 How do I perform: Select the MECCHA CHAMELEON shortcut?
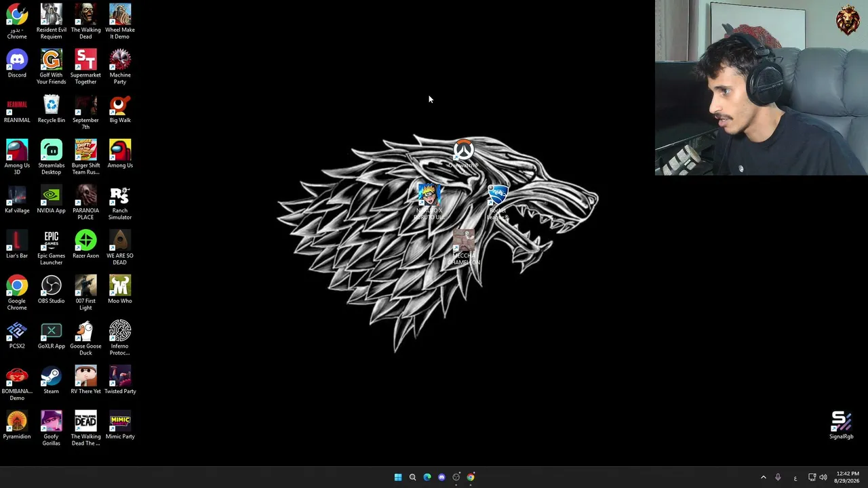[x=464, y=247]
